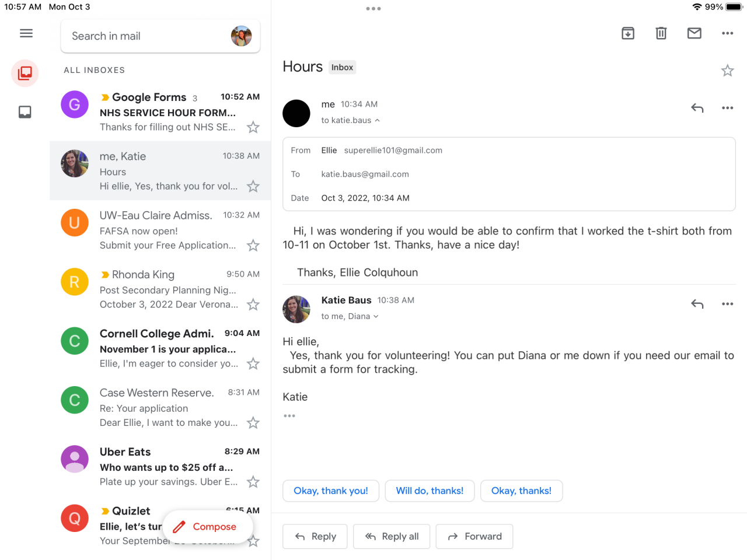The image size is (747, 560).
Task: Delete the conversation with trash icon
Action: pos(661,33)
